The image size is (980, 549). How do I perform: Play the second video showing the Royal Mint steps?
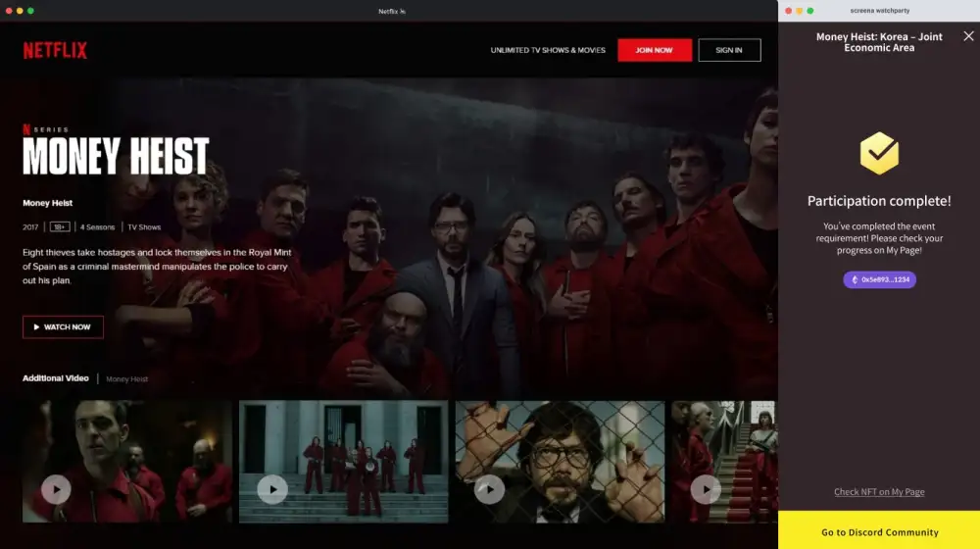[272, 489]
